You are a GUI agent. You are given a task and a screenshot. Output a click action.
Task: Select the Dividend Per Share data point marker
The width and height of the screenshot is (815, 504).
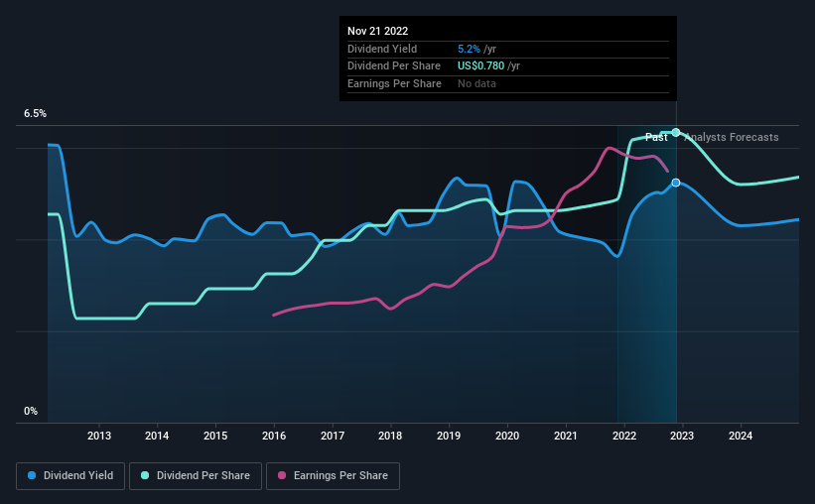coord(676,133)
